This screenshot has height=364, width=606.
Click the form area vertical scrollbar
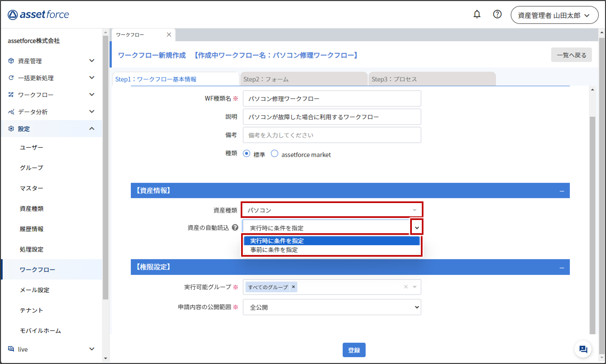pos(593,225)
